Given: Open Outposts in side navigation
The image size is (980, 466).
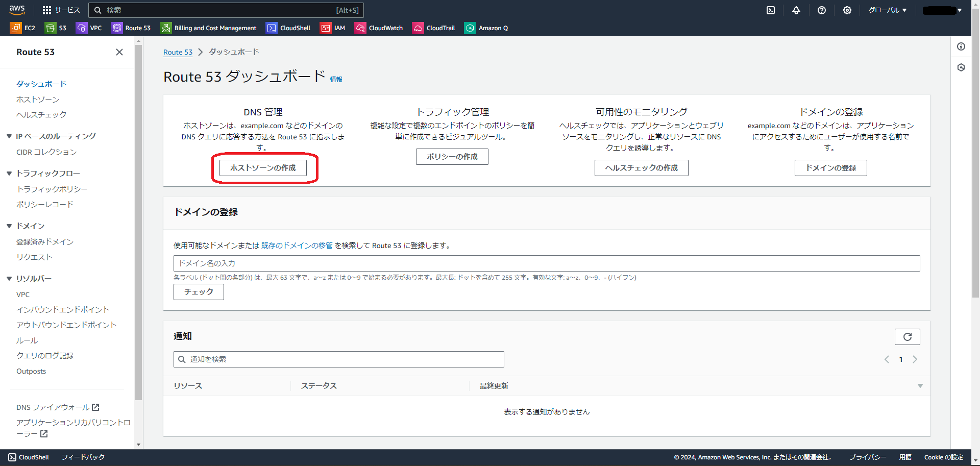Looking at the screenshot, I should (x=31, y=372).
